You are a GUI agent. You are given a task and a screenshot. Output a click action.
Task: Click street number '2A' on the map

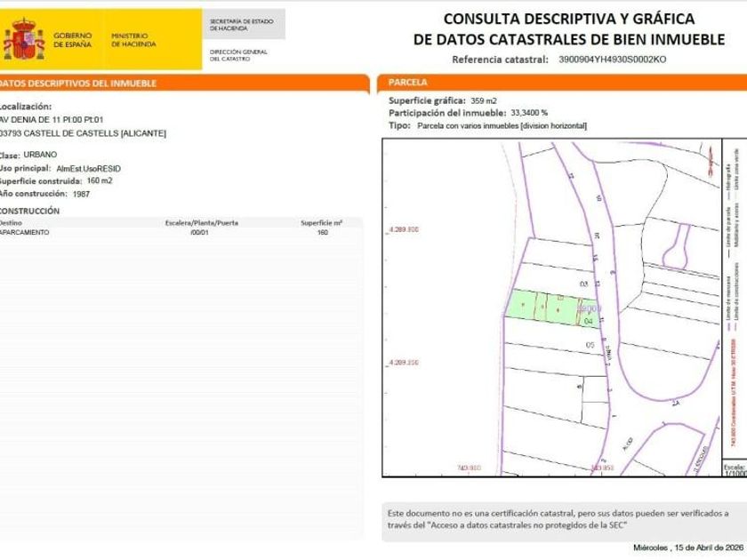point(675,403)
